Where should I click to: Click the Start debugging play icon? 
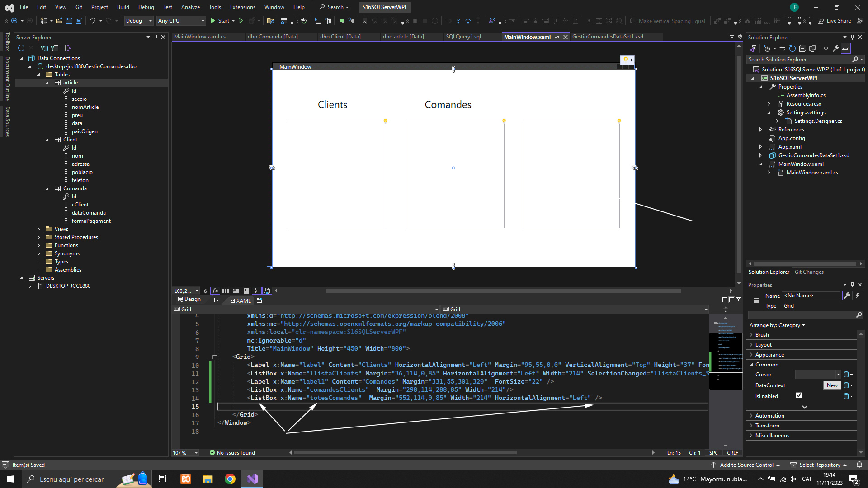coord(213,21)
